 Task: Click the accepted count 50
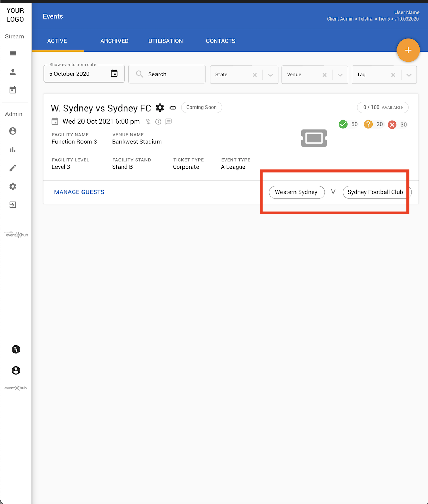click(x=354, y=124)
